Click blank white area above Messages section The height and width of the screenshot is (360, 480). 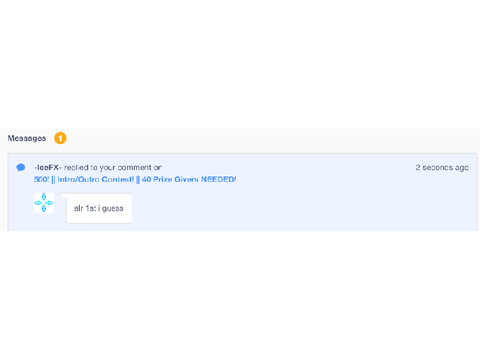tap(240, 63)
